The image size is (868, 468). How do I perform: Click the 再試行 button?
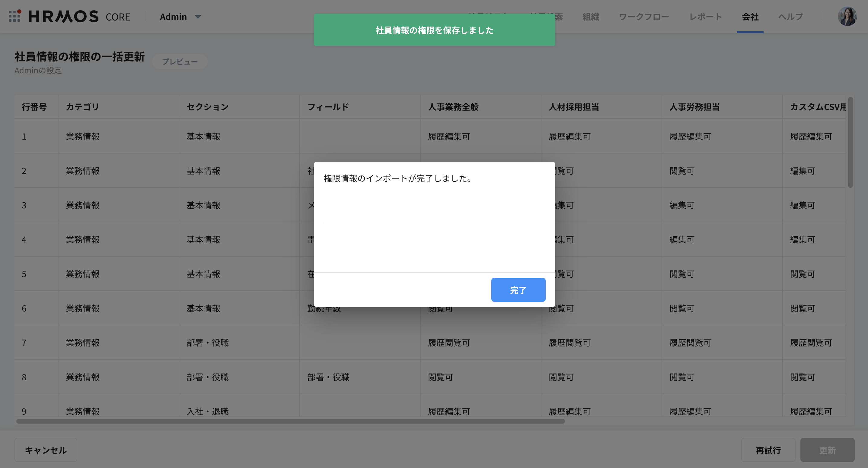click(769, 450)
